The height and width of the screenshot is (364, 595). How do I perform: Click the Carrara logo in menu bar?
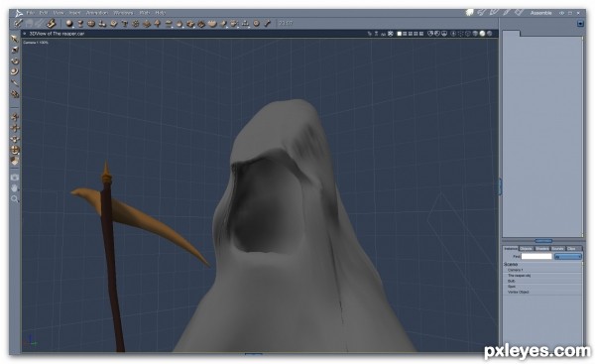coord(18,13)
